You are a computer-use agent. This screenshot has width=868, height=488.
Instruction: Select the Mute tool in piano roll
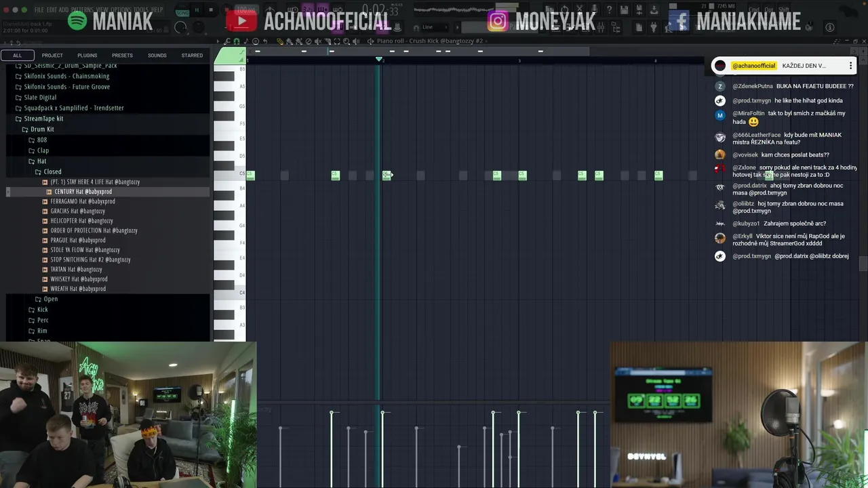318,41
